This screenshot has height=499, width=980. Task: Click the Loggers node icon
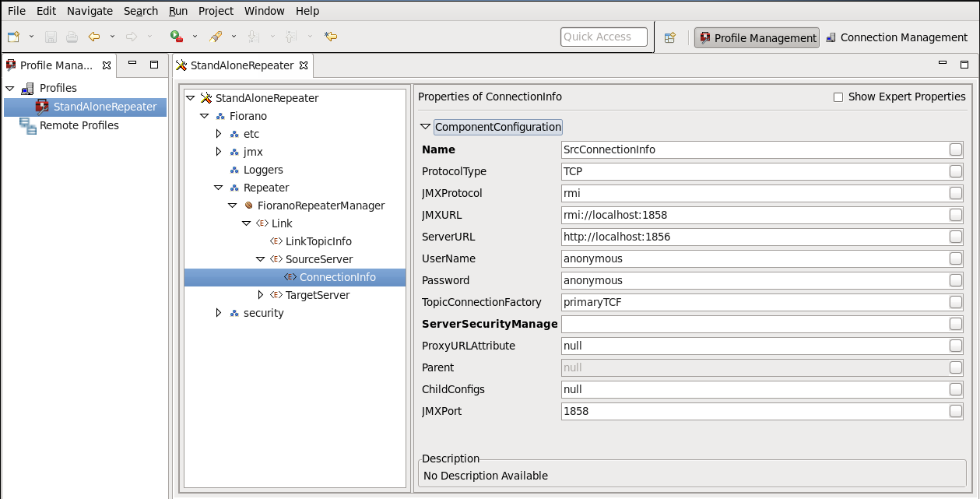click(234, 170)
